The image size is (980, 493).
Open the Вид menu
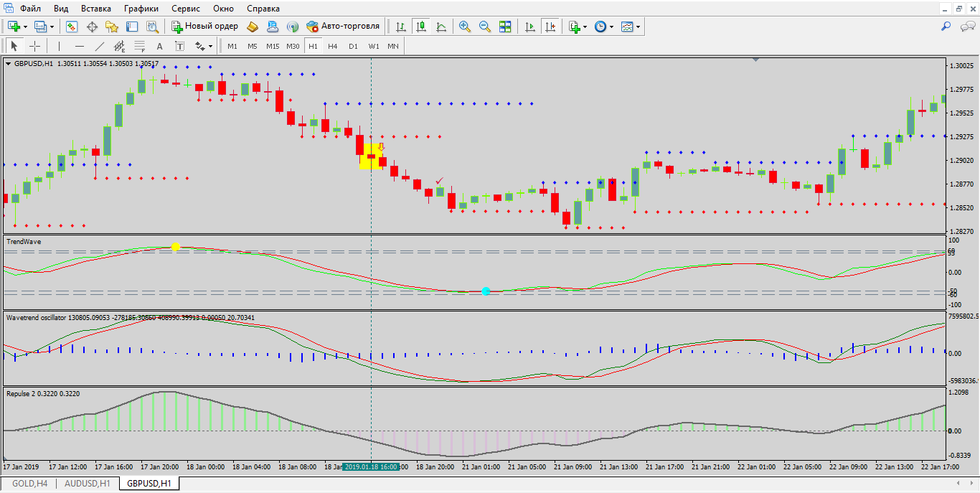point(61,9)
